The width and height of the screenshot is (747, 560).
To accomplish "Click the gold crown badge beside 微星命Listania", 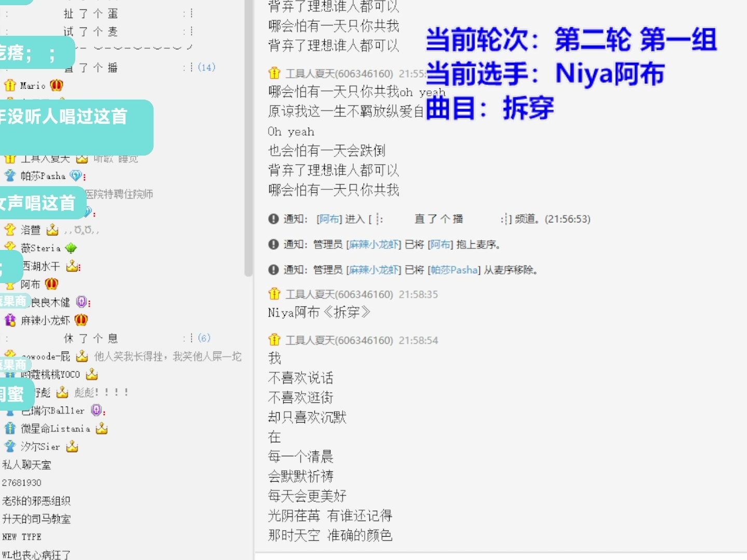I will 102,428.
